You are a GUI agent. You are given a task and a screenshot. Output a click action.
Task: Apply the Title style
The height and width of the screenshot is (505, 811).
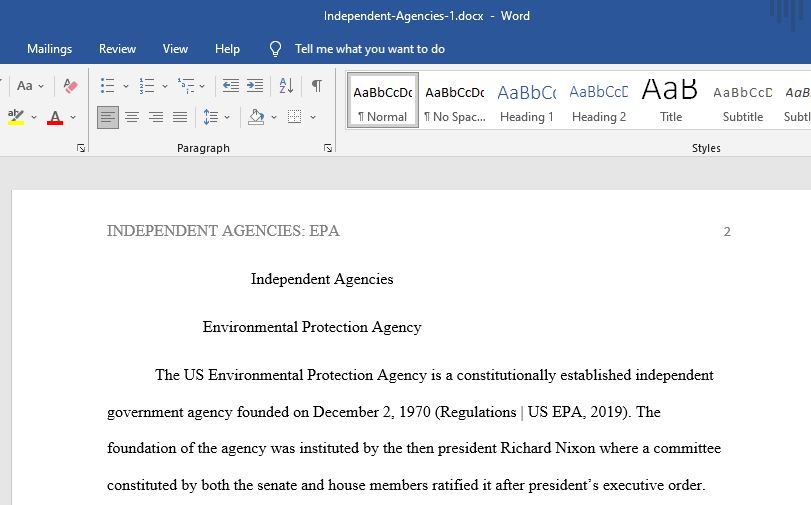[670, 100]
